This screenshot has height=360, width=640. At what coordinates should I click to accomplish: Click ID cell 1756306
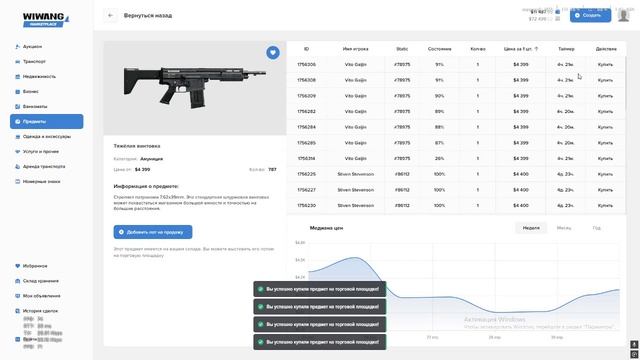(x=306, y=64)
